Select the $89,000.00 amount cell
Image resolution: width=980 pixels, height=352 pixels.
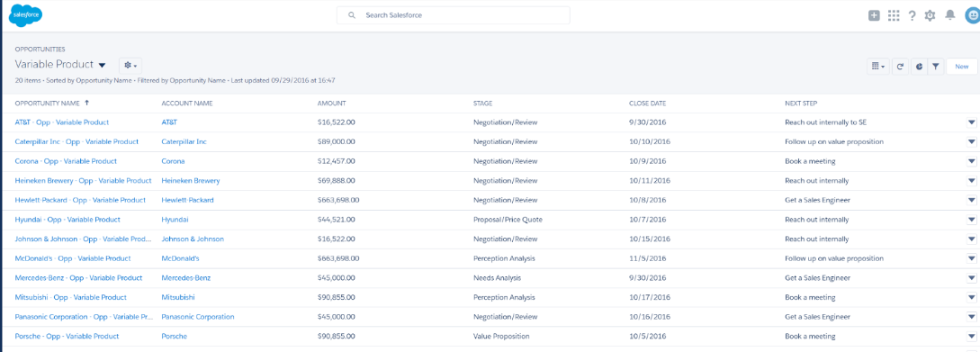[337, 142]
